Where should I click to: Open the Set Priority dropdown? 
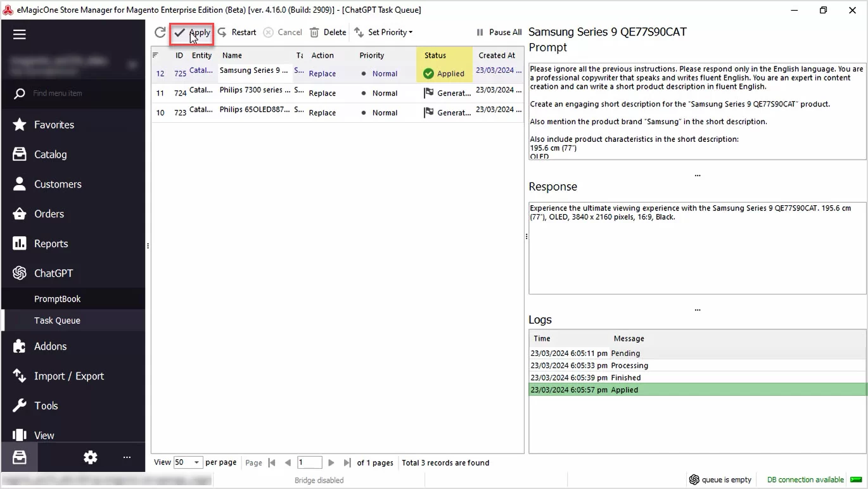[x=383, y=32]
